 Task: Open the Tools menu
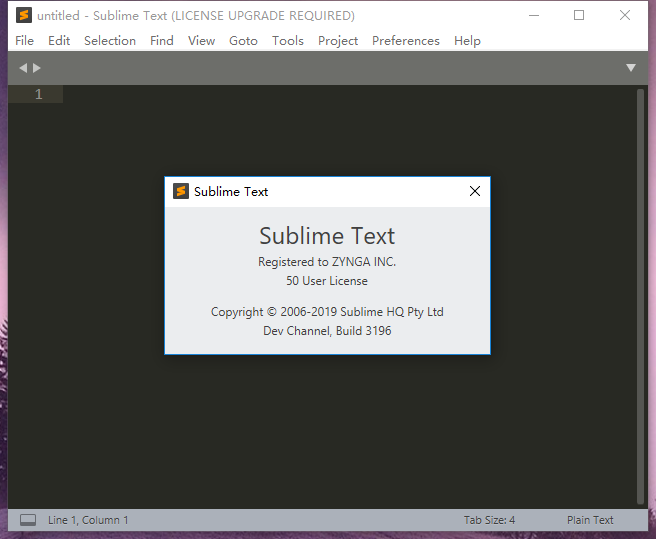tap(288, 41)
